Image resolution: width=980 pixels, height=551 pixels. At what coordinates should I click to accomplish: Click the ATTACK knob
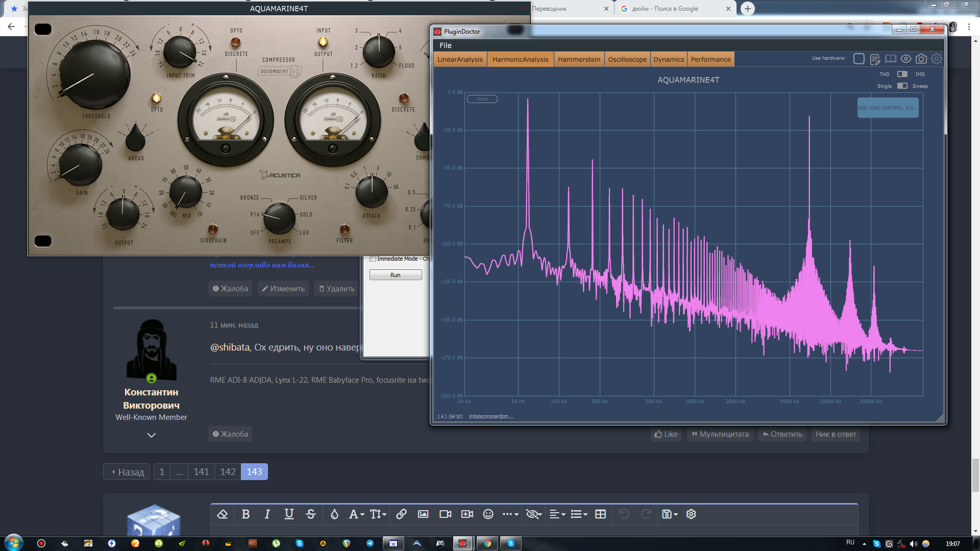[x=372, y=191]
